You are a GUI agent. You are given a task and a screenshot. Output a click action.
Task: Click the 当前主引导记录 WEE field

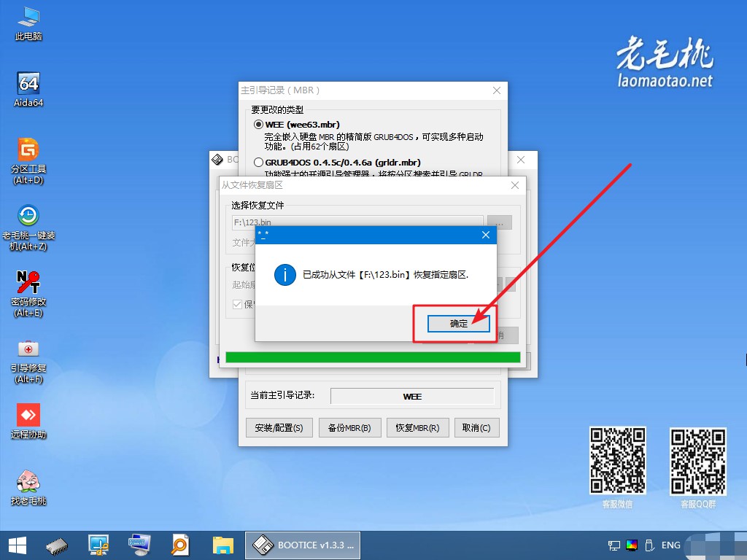click(x=412, y=396)
